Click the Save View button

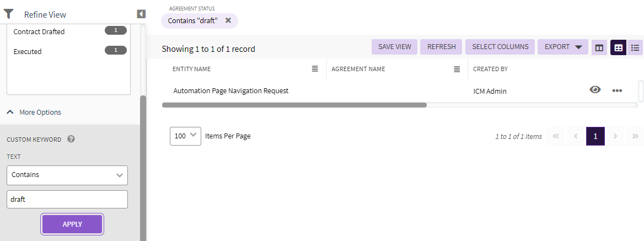click(x=394, y=47)
